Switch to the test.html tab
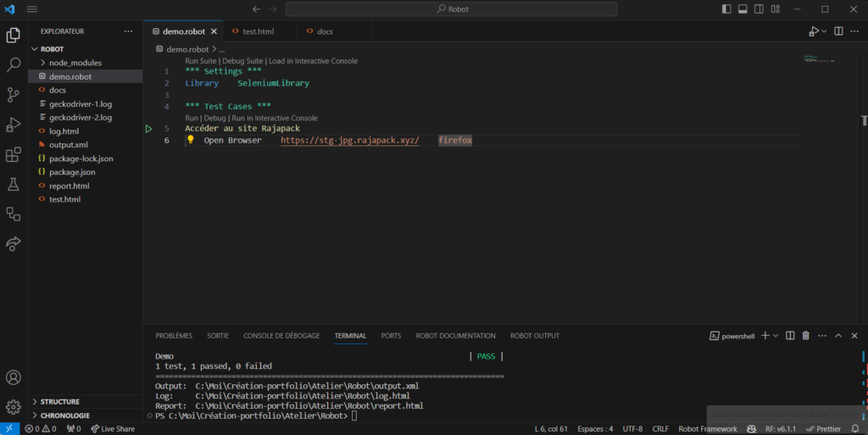The width and height of the screenshot is (868, 435). [259, 31]
